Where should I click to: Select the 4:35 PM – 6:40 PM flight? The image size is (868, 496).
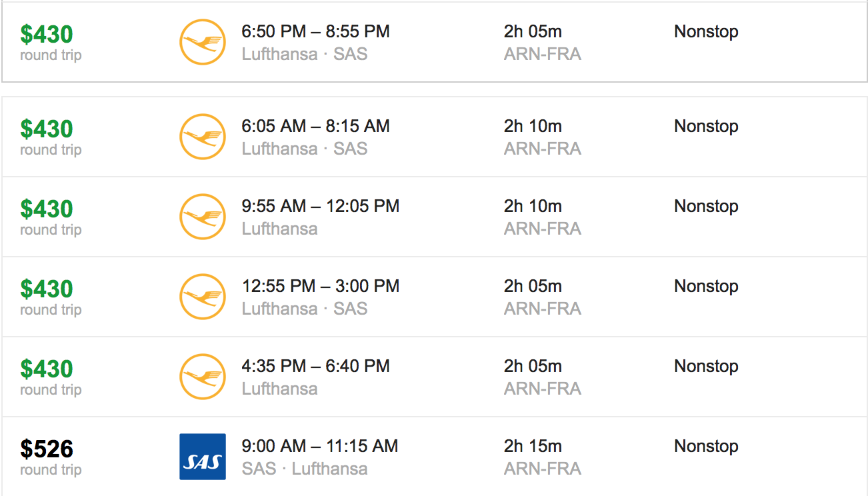click(435, 377)
